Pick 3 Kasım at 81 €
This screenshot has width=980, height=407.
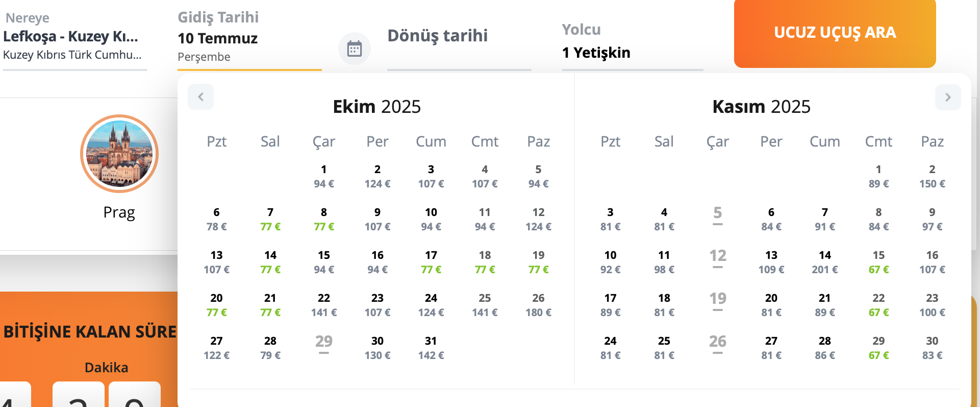coord(610,219)
